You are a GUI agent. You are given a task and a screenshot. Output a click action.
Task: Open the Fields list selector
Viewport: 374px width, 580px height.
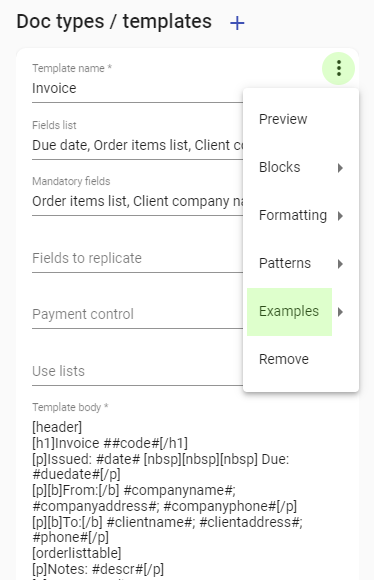pos(137,145)
